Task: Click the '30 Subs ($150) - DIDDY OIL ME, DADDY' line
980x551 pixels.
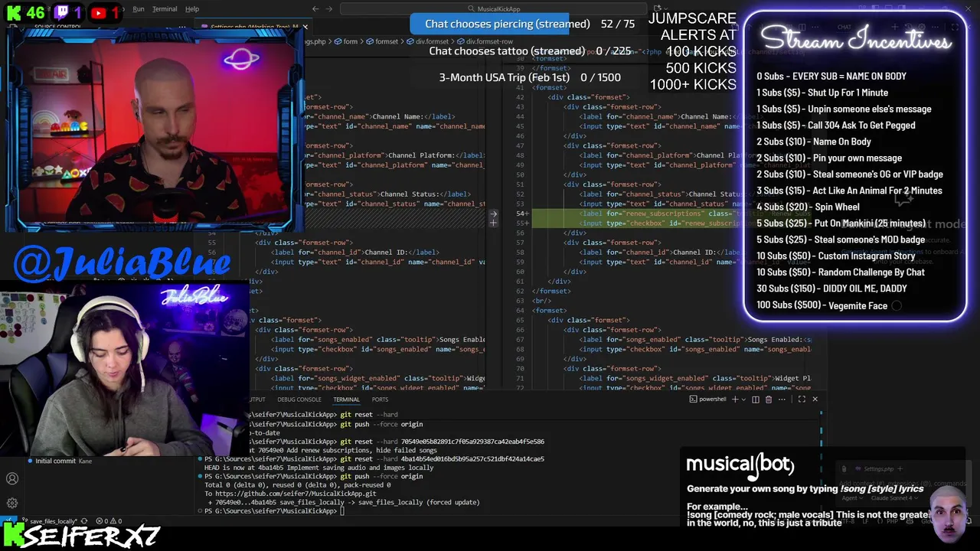Action: (x=831, y=289)
